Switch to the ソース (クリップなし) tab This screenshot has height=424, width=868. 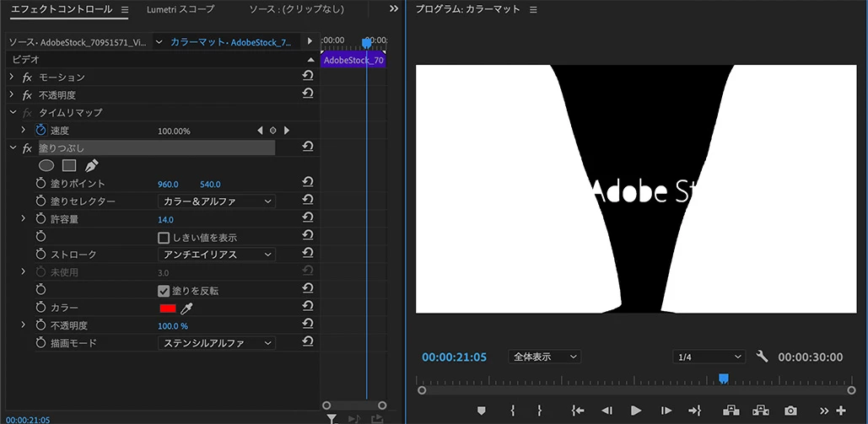coord(296,9)
